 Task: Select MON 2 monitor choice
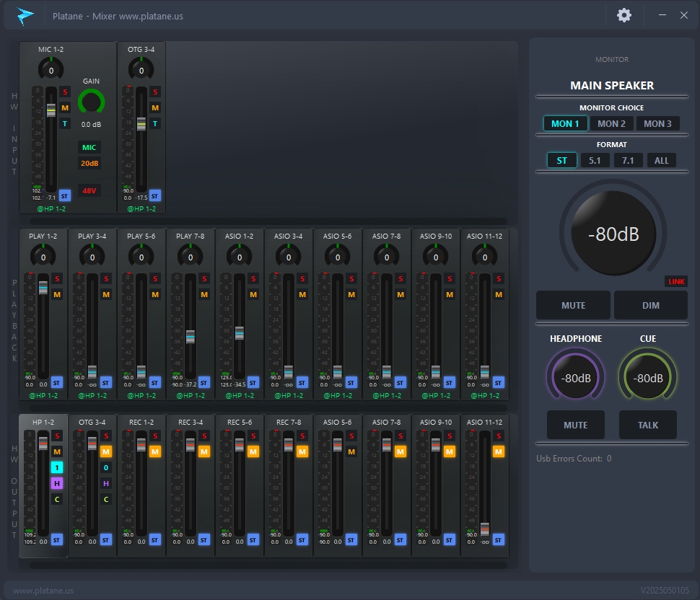click(x=611, y=123)
